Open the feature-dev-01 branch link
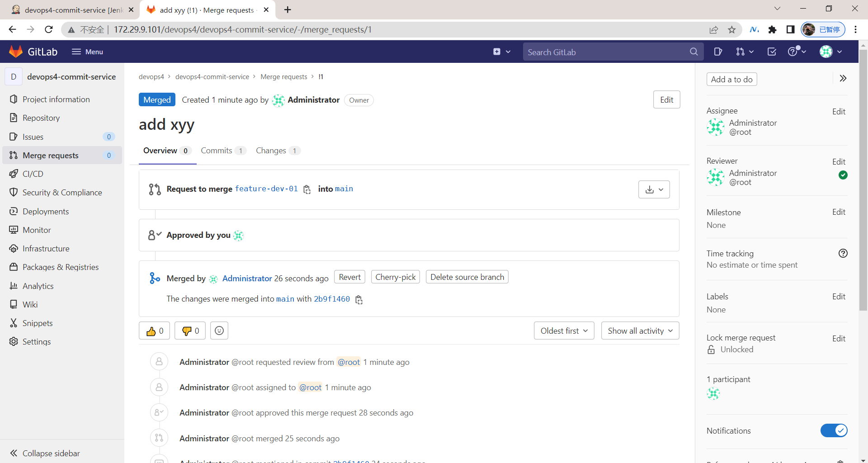Screen dimensions: 868x463 click(x=266, y=189)
